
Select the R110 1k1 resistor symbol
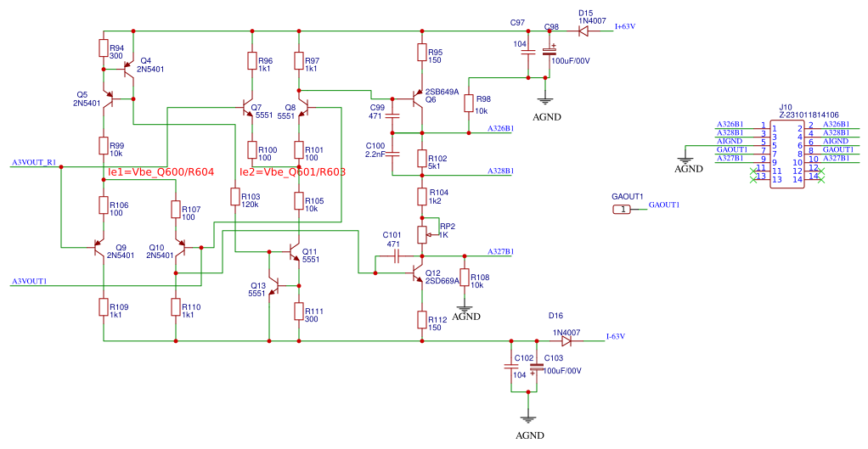click(x=176, y=307)
